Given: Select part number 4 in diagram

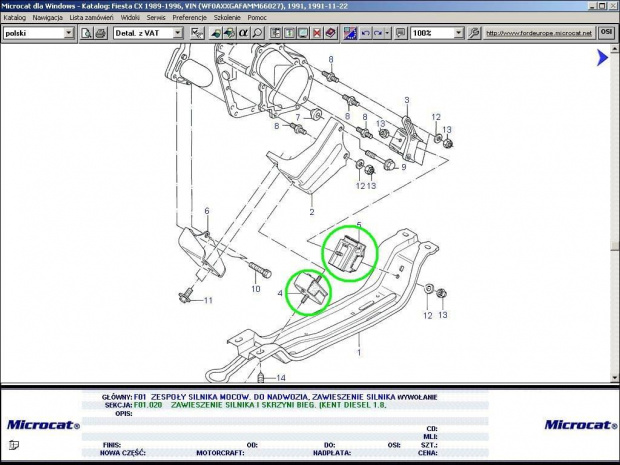Looking at the screenshot, I should 280,293.
